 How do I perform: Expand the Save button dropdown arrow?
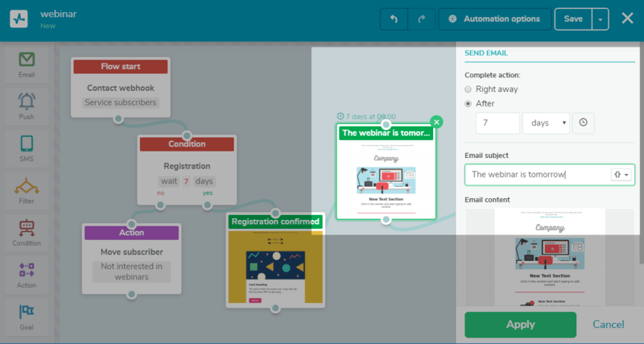coord(601,19)
